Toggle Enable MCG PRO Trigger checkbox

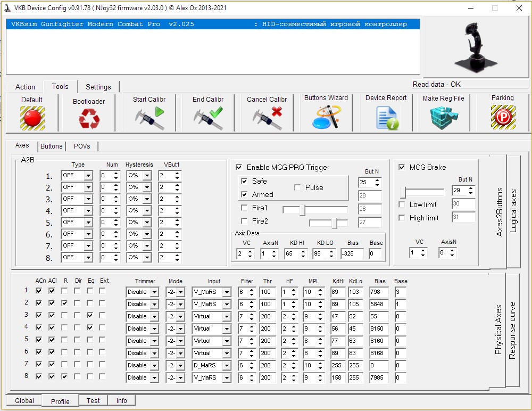(239, 167)
